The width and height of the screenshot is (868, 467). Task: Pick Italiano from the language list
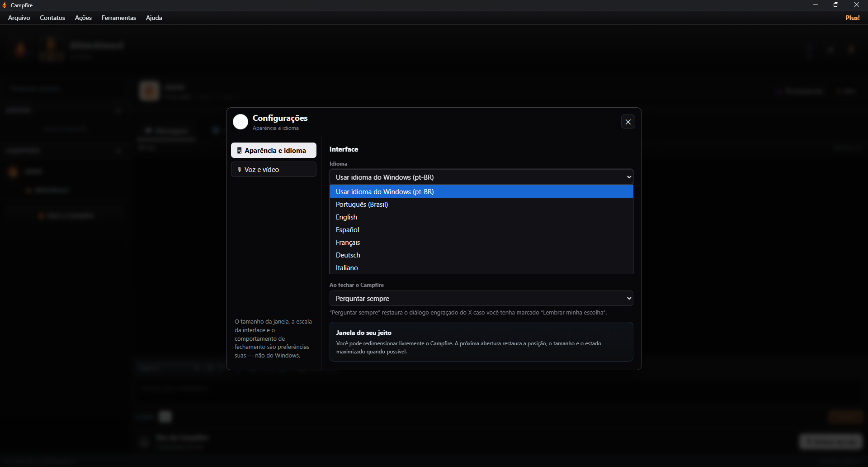click(481, 267)
